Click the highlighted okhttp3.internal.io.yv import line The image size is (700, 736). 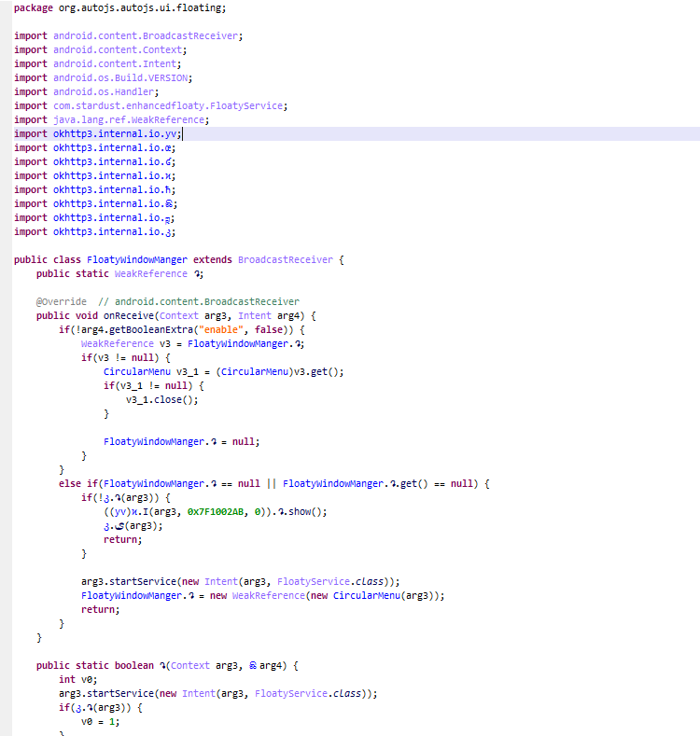(x=117, y=133)
